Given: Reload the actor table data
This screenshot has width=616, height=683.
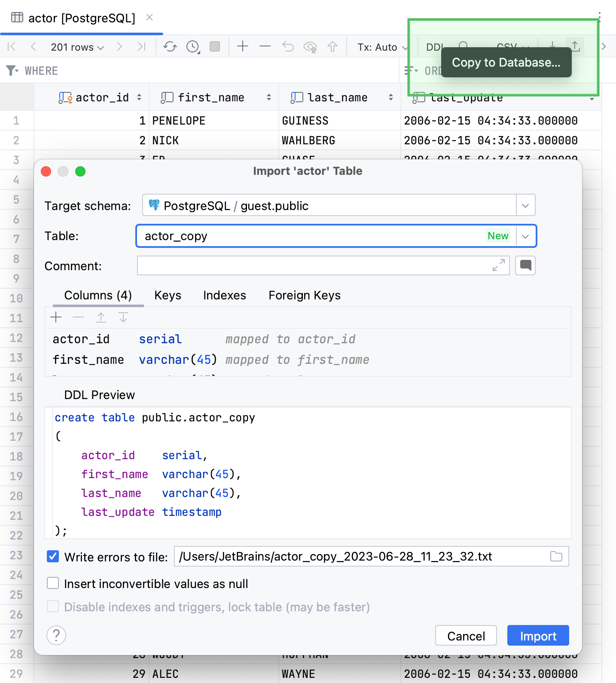Looking at the screenshot, I should [170, 47].
